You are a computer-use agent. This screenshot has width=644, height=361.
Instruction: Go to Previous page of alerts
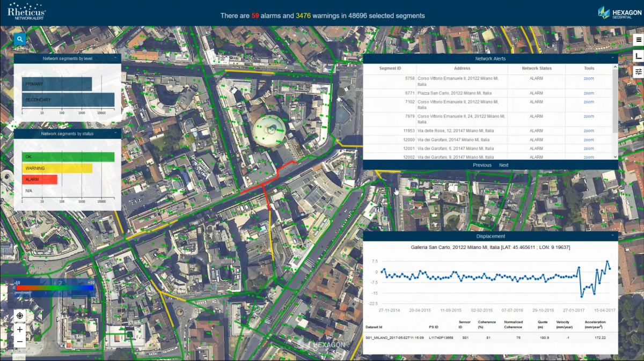coord(482,165)
